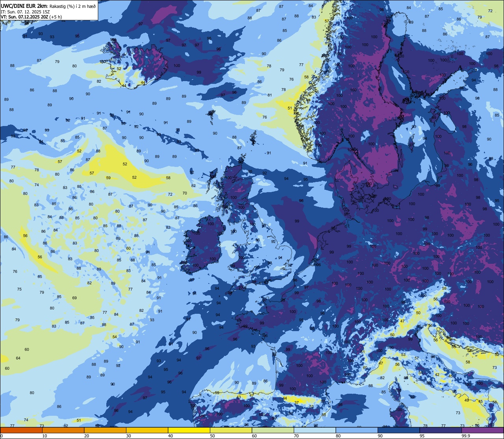Click the 60–70 light green legend swatch
Screen dimensions: 504x439
[273, 430]
